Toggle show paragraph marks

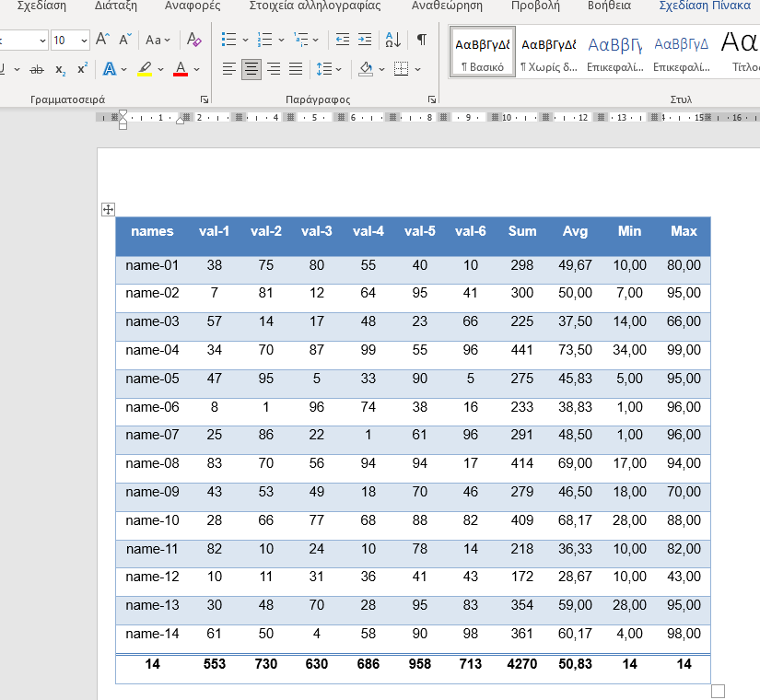pos(422,40)
